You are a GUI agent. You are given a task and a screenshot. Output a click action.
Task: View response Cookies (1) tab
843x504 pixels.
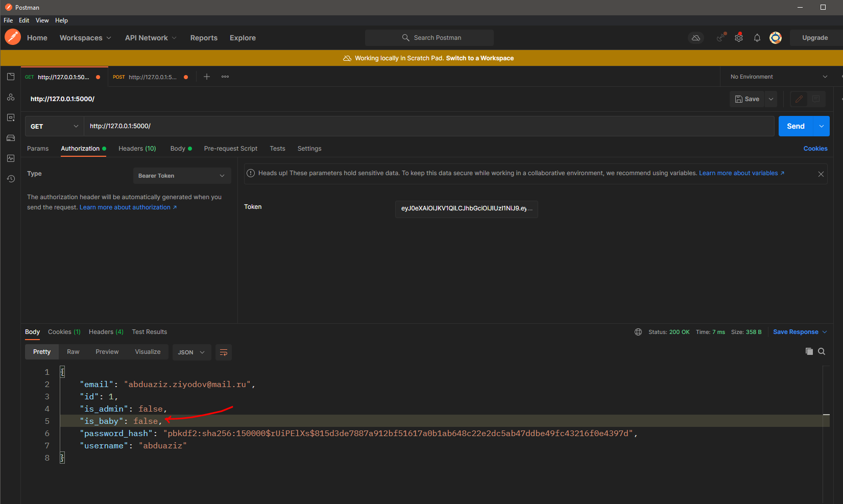coord(64,332)
